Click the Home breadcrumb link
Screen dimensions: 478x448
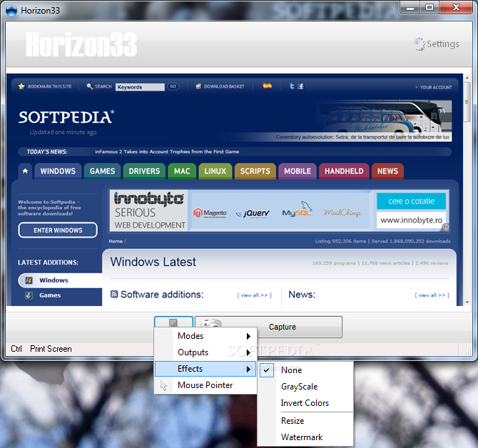click(x=116, y=241)
